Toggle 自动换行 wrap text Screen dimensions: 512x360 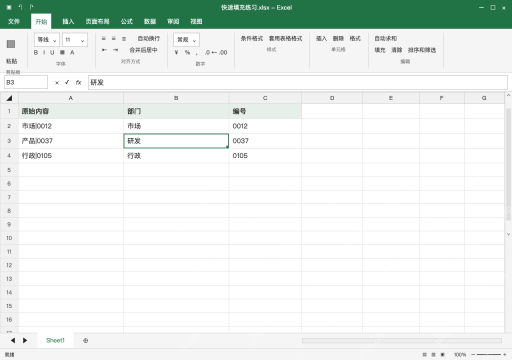(x=149, y=39)
